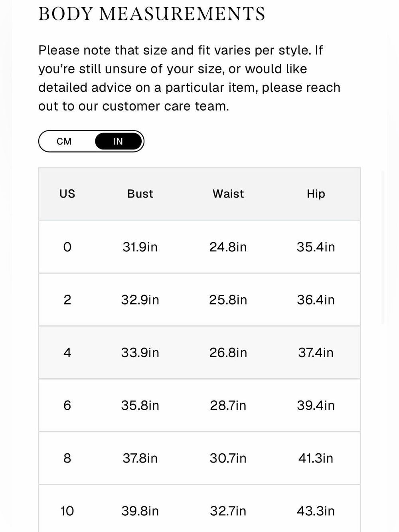Screen dimensions: 399x532
Task: Click the US column header
Action: (x=67, y=194)
